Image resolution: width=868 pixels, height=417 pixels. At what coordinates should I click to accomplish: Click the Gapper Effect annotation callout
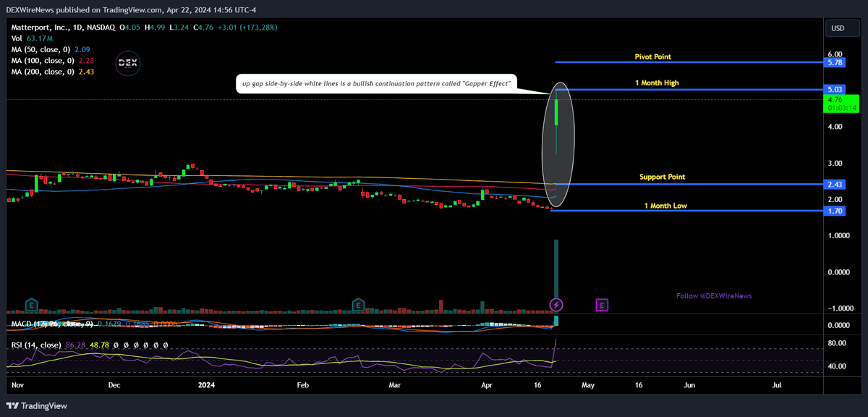[376, 83]
